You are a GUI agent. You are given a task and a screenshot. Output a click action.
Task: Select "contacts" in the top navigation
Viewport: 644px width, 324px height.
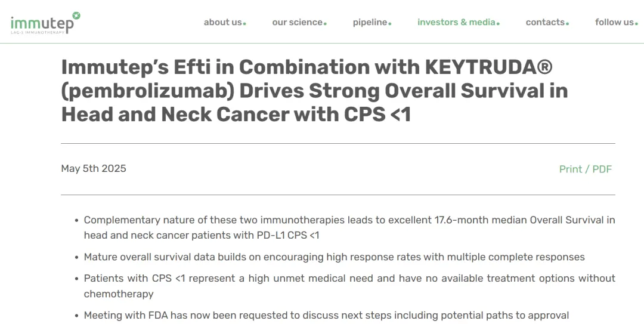point(544,22)
